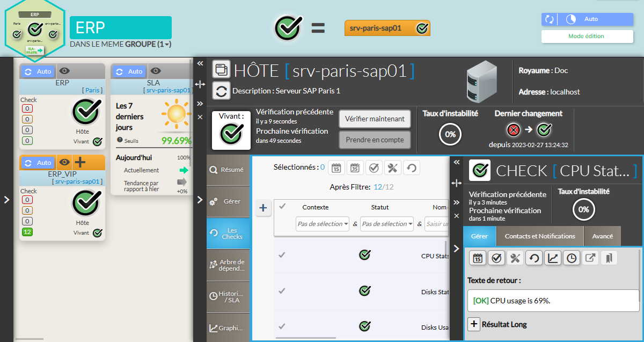Click the refresh icon beside host description
This screenshot has height=342, width=644.
click(221, 91)
